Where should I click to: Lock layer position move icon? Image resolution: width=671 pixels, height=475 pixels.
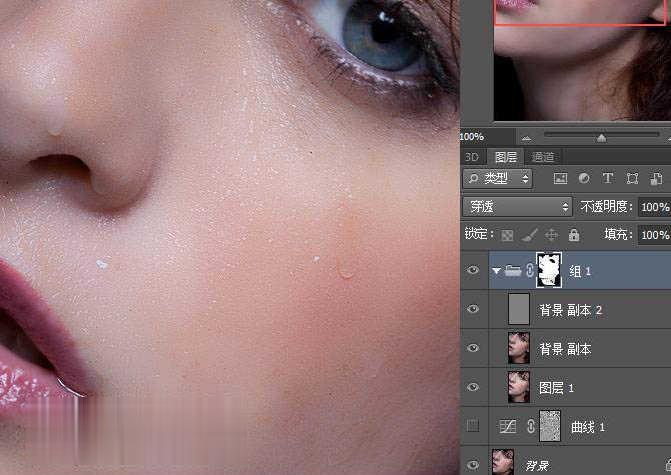552,235
